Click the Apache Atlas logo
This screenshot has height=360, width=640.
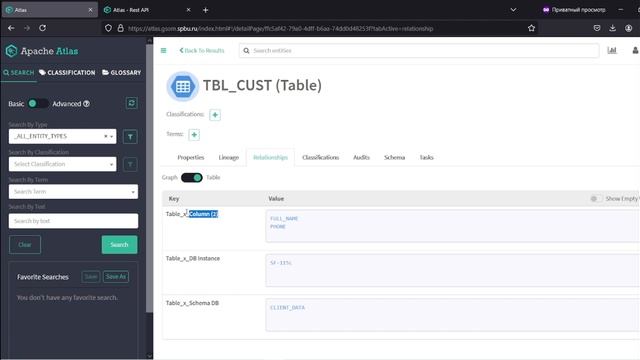pyautogui.click(x=42, y=51)
